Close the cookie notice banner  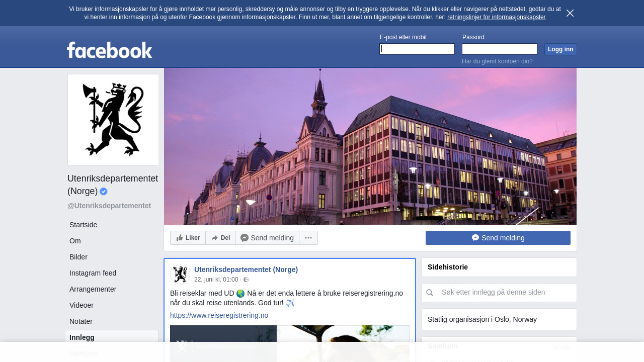coord(570,13)
